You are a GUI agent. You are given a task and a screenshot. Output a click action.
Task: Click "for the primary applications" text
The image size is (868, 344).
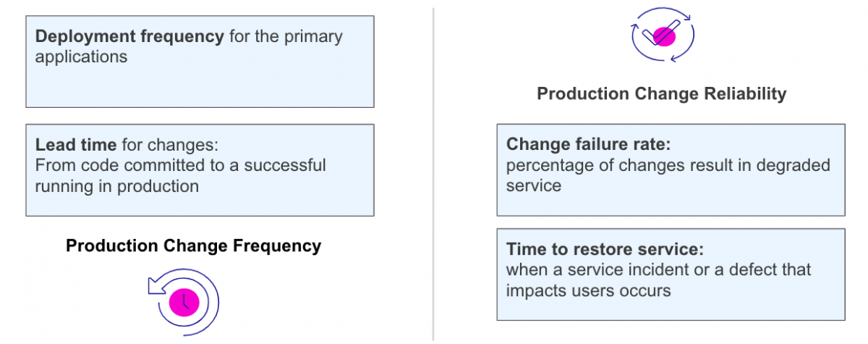[x=286, y=37]
